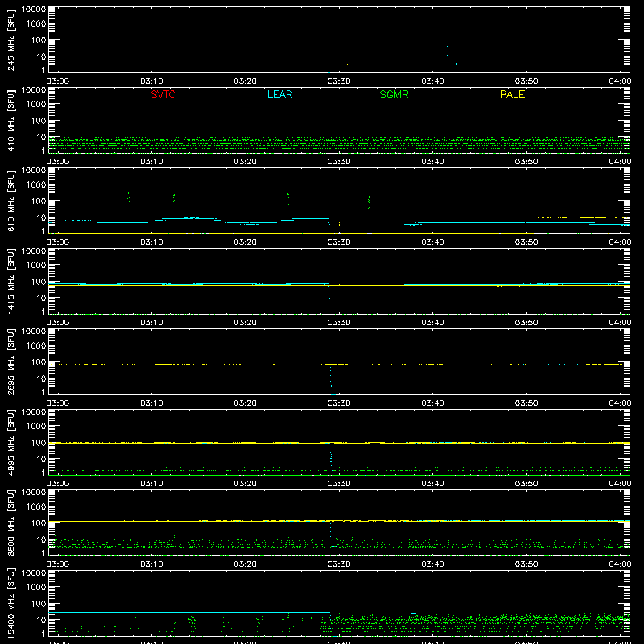Click 03:40 tick below the 245 MHz panel
Screen dimensions: 644x644
[432, 81]
